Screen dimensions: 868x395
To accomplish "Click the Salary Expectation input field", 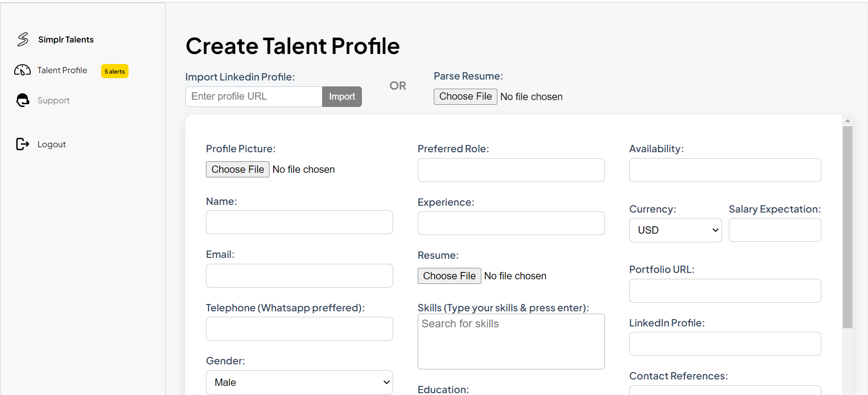I will 775,230.
